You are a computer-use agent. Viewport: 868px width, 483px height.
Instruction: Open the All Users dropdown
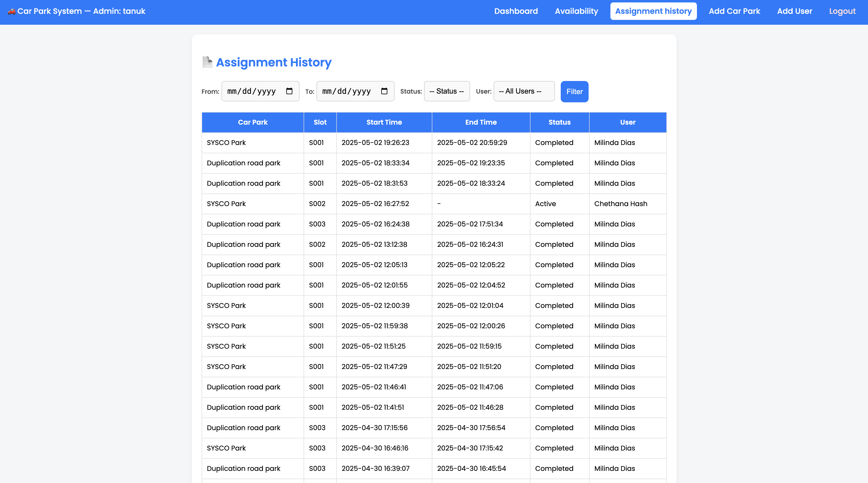524,91
